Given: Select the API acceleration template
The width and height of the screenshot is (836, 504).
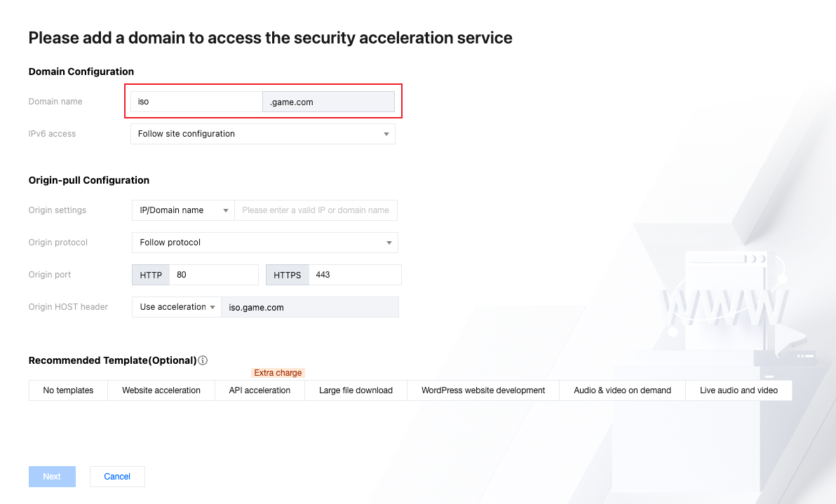Looking at the screenshot, I should 259,390.
